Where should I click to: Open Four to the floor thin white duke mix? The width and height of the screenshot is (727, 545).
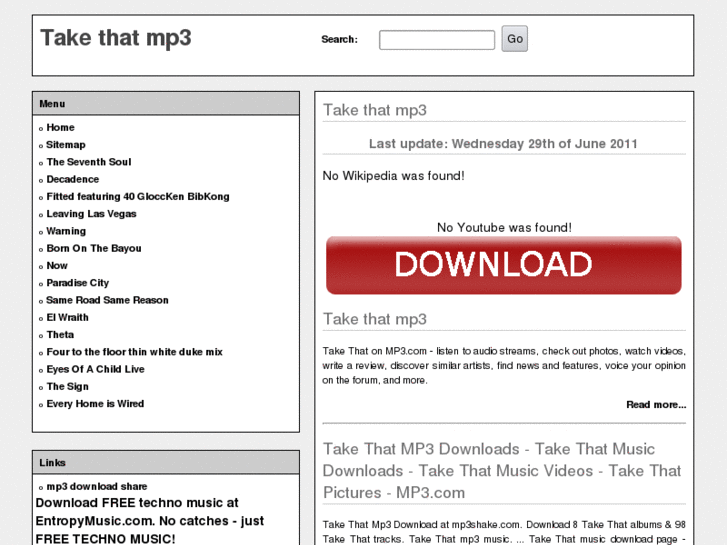click(134, 352)
